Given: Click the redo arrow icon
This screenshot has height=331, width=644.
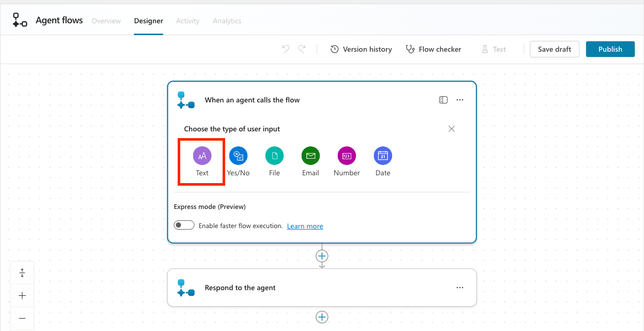Looking at the screenshot, I should coord(302,49).
